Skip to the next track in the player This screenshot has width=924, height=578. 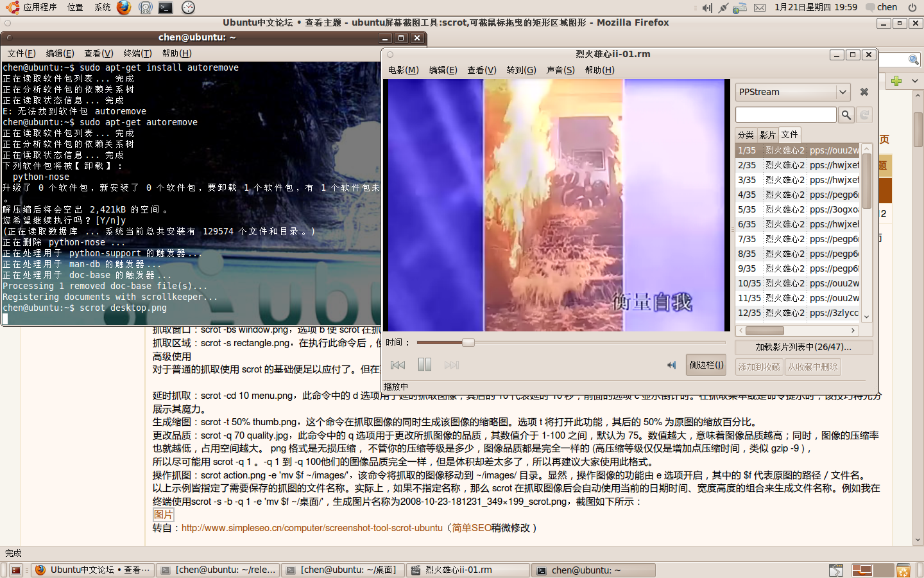452,365
